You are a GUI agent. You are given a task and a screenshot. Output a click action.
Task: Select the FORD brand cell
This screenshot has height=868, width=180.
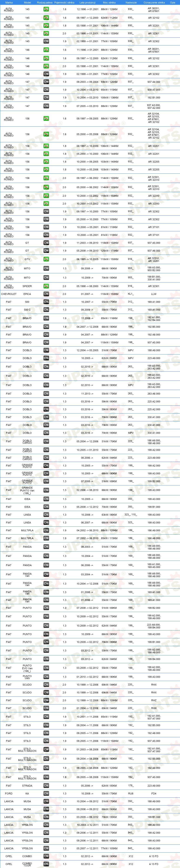click(9, 794)
